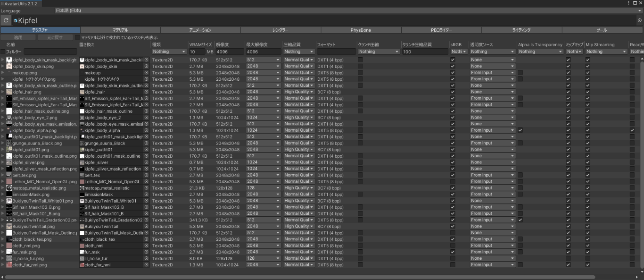Toggle Mip Streaming for kipfel_hair.png row
Image resolution: width=644 pixels, height=280 pixels.
pos(588,92)
